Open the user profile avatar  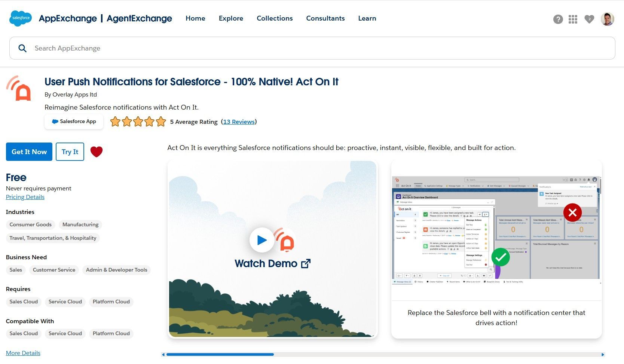tap(607, 19)
